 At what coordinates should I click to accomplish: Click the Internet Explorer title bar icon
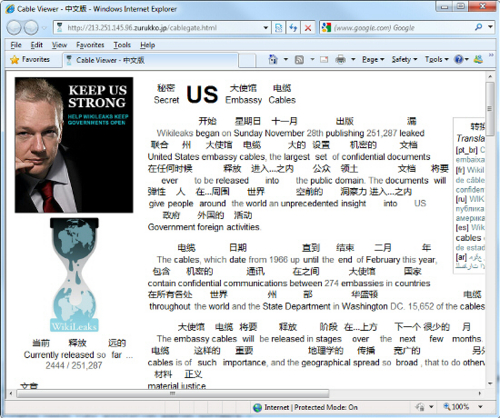[x=10, y=9]
